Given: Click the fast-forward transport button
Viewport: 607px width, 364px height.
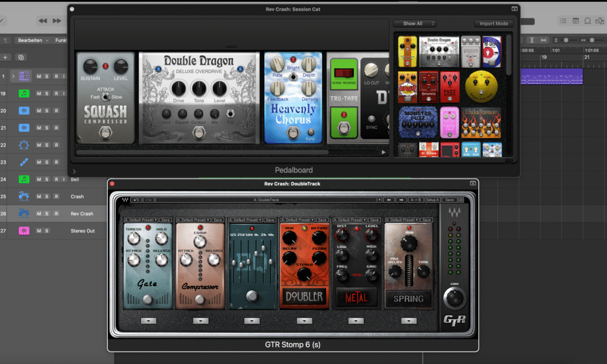Looking at the screenshot, I should click(x=57, y=21).
